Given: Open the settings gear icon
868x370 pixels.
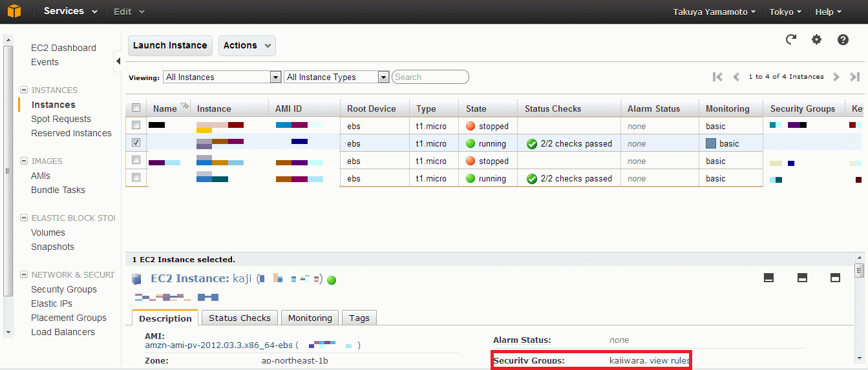Looking at the screenshot, I should tap(816, 39).
